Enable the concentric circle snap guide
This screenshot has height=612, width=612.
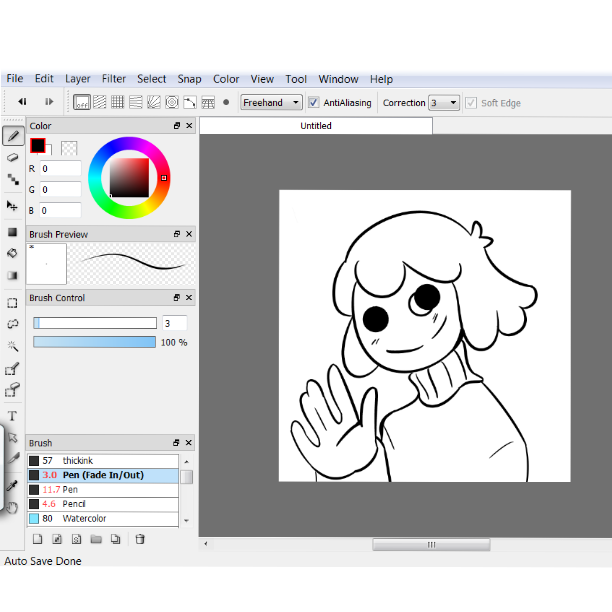172,102
